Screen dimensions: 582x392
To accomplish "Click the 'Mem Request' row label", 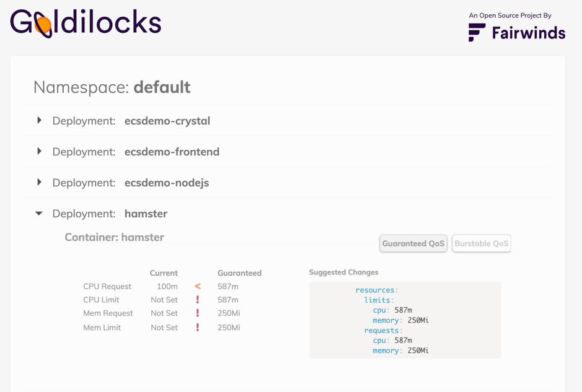I will [x=108, y=313].
